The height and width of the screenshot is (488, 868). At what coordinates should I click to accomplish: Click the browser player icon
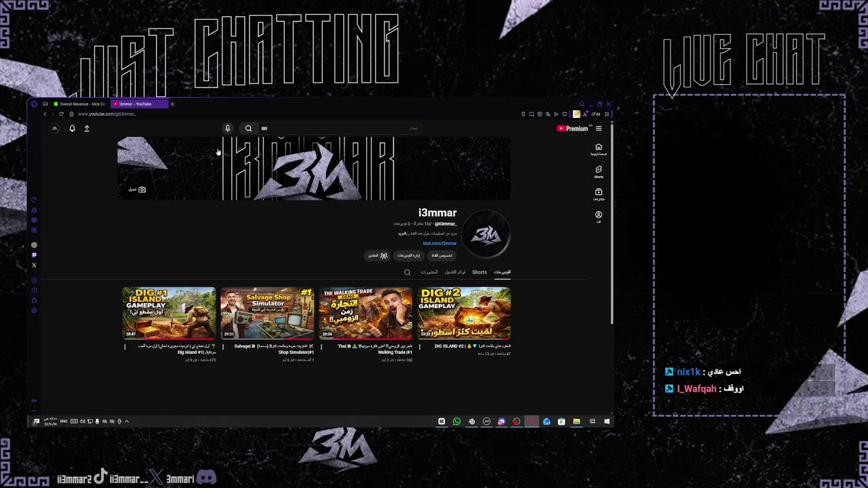coord(556,114)
